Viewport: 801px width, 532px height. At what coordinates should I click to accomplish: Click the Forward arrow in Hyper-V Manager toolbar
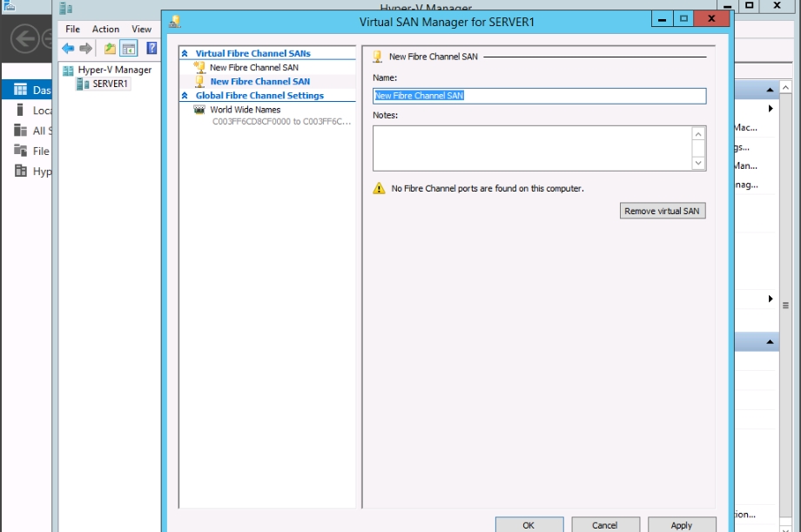click(86, 49)
